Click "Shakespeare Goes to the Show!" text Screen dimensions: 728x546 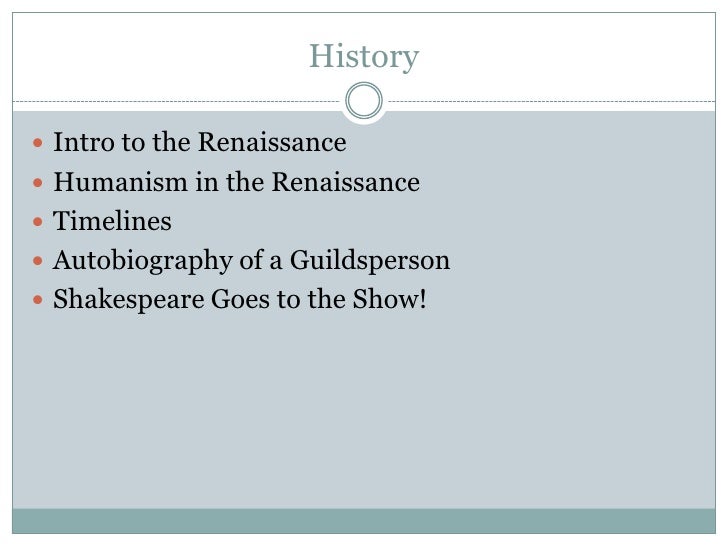(x=239, y=300)
